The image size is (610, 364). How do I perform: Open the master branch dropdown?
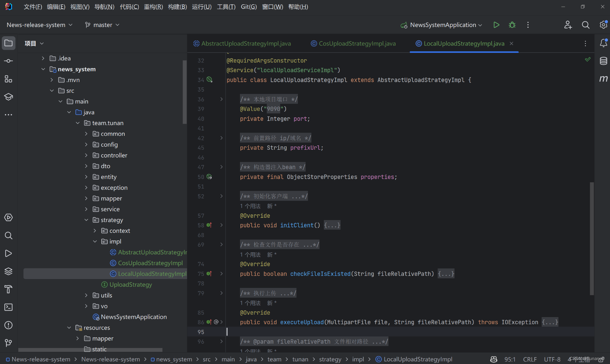pyautogui.click(x=102, y=25)
